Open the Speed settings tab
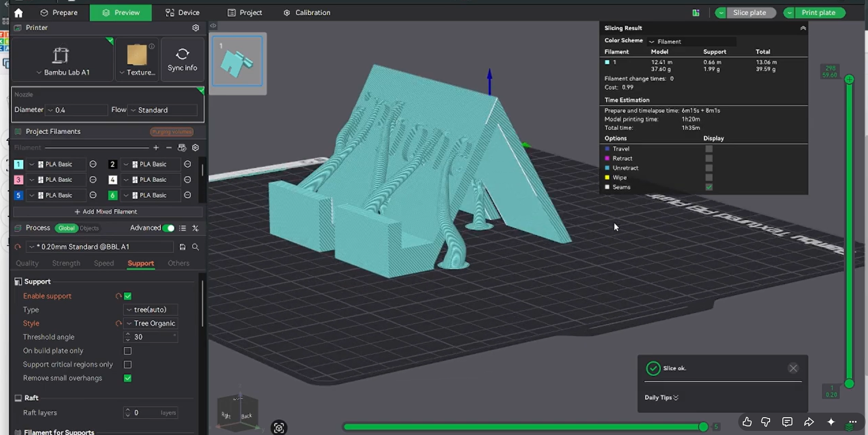The width and height of the screenshot is (868, 435). coord(104,263)
